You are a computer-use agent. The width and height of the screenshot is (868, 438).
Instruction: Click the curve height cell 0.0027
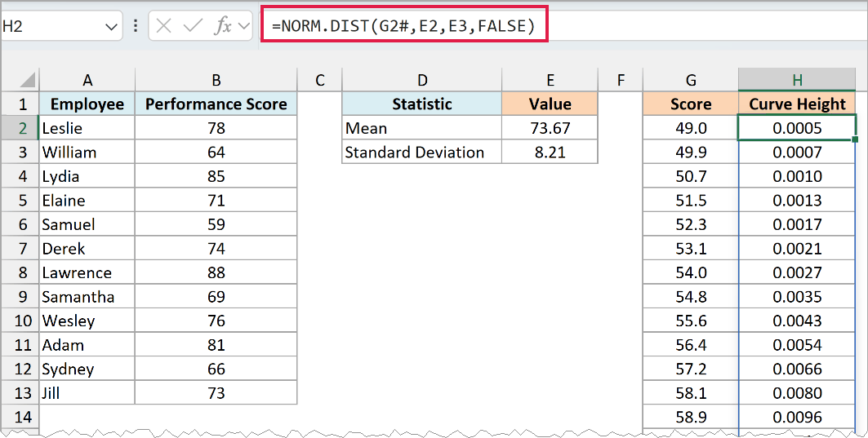pos(797,272)
